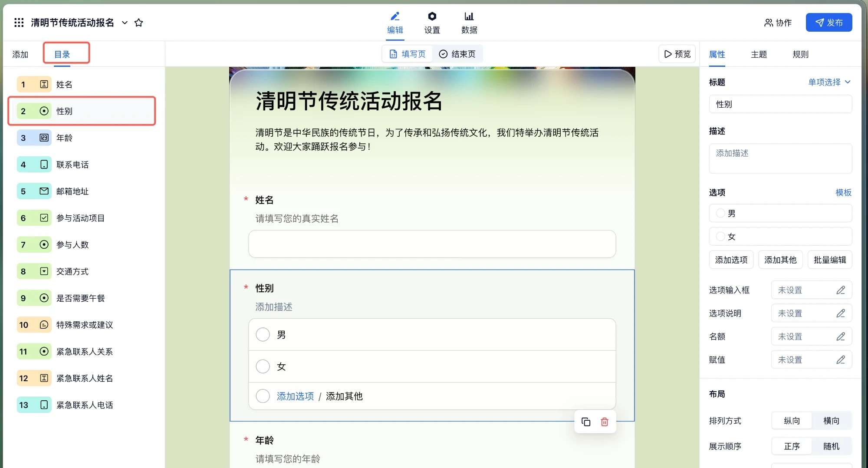Switch to 结束页 view
868x468 pixels.
(457, 54)
